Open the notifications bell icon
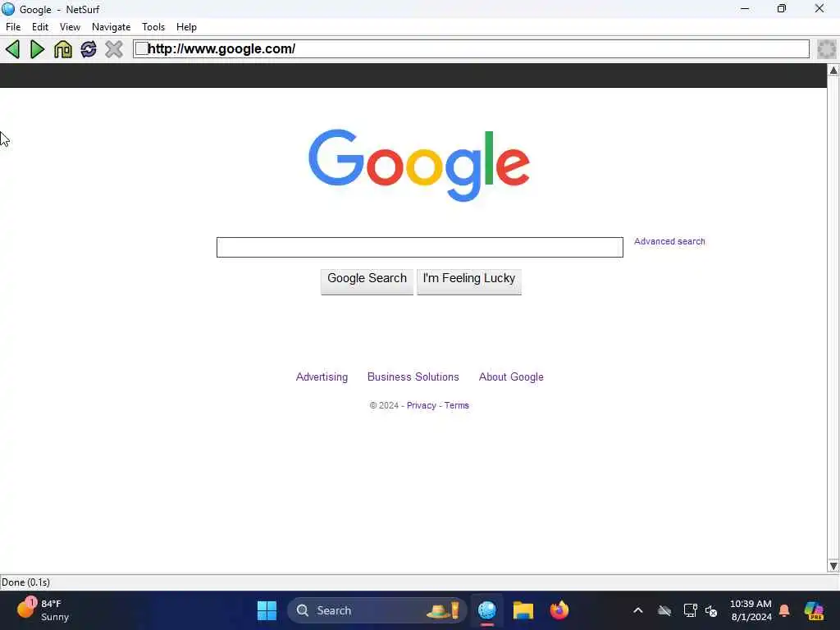This screenshot has width=840, height=630. [784, 610]
